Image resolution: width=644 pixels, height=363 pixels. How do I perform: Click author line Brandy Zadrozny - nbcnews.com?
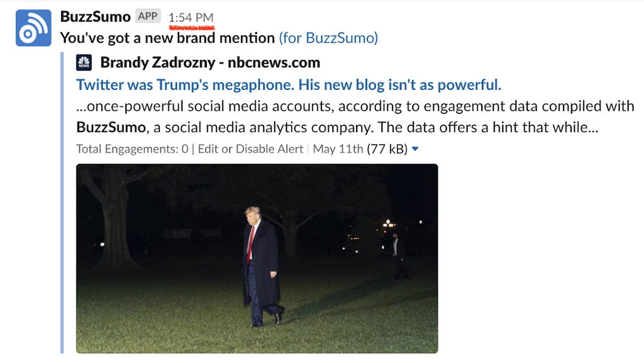point(210,63)
